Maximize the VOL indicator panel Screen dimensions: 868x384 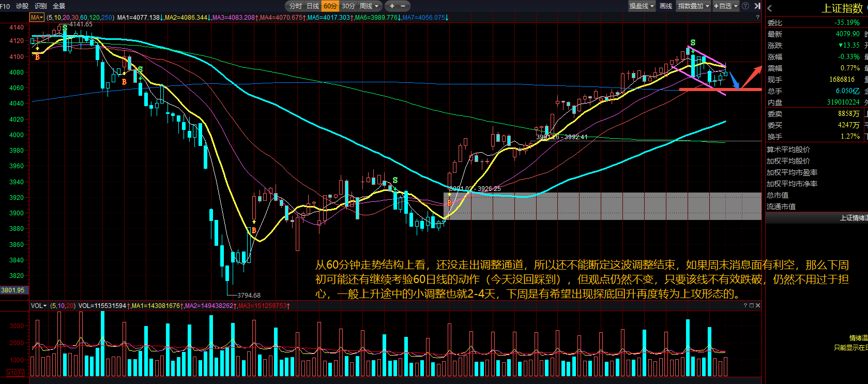click(x=751, y=305)
